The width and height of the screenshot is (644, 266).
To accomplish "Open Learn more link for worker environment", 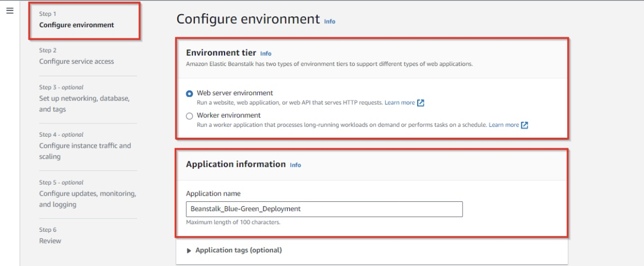I will 504,125.
